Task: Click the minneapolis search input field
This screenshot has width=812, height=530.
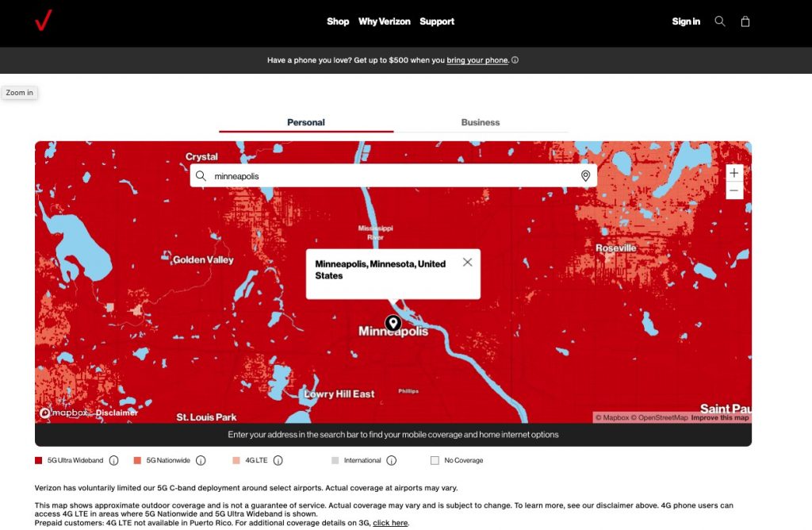Action: pos(393,176)
